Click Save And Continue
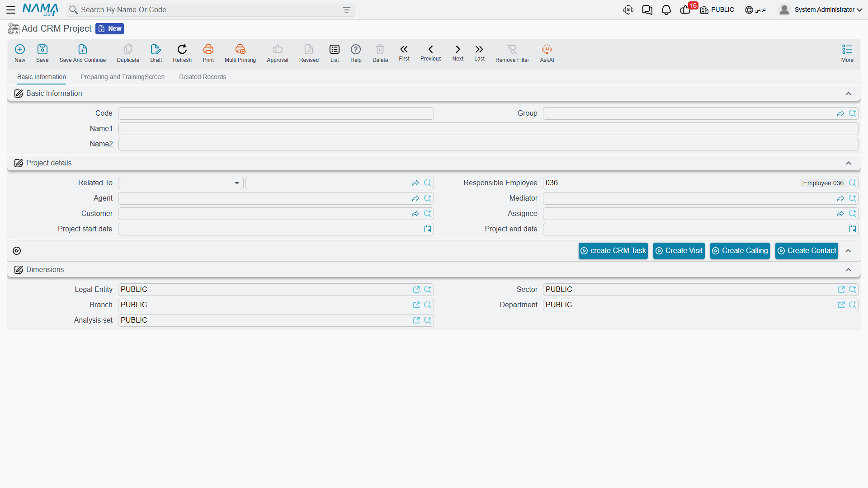This screenshot has height=488, width=868. click(x=83, y=53)
